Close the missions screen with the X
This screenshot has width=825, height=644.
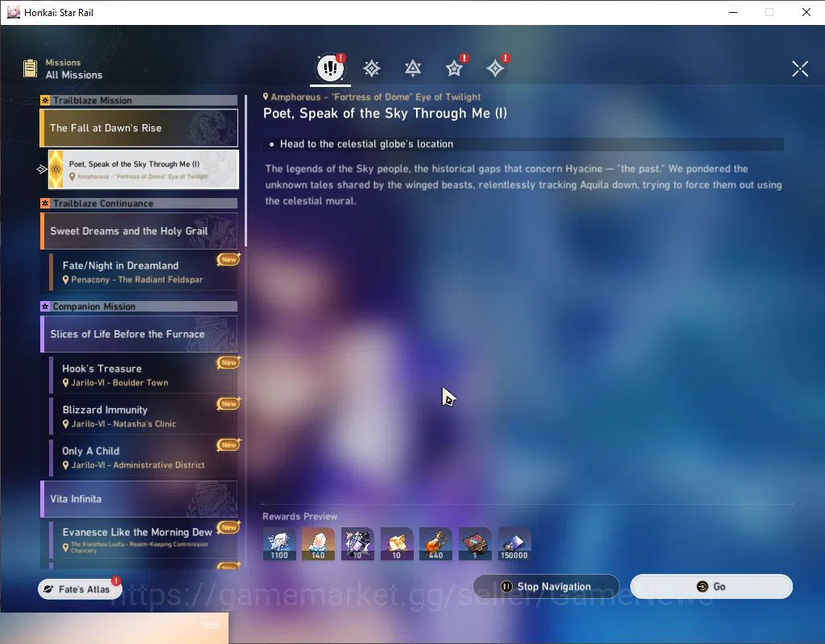(x=800, y=68)
